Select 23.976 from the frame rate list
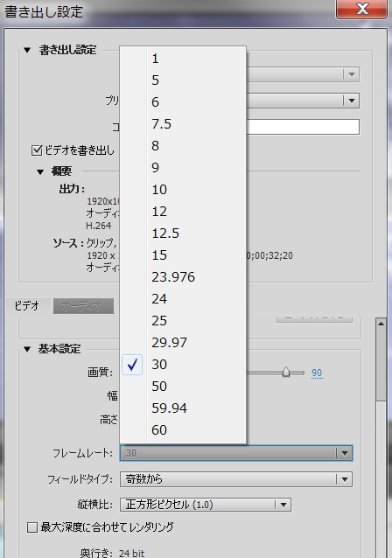 [183, 277]
